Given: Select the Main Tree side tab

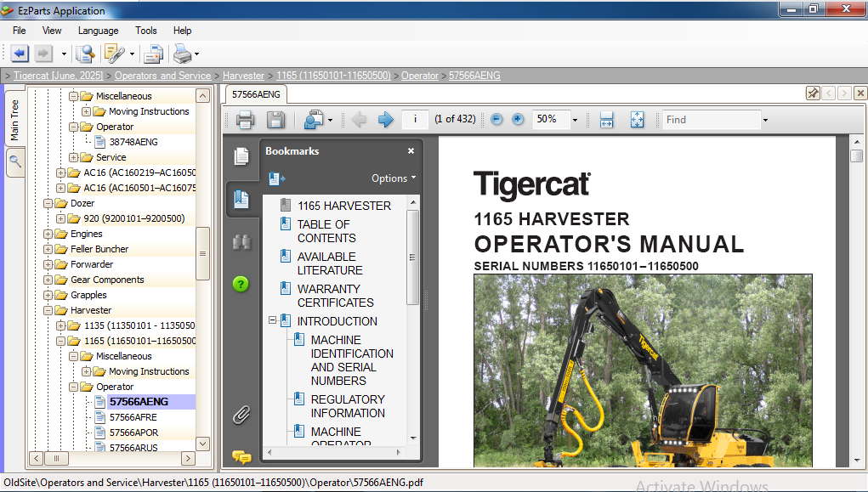Looking at the screenshot, I should pos(15,119).
